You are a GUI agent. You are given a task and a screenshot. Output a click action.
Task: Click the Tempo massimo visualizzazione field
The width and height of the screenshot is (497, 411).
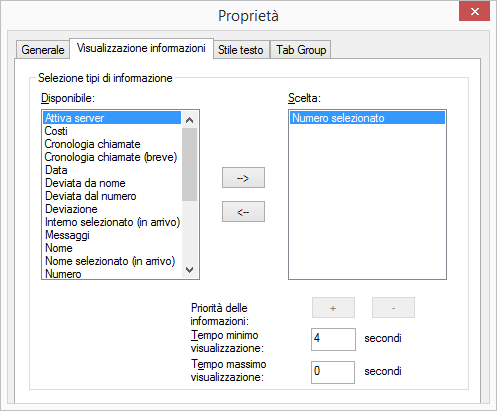tap(333, 372)
